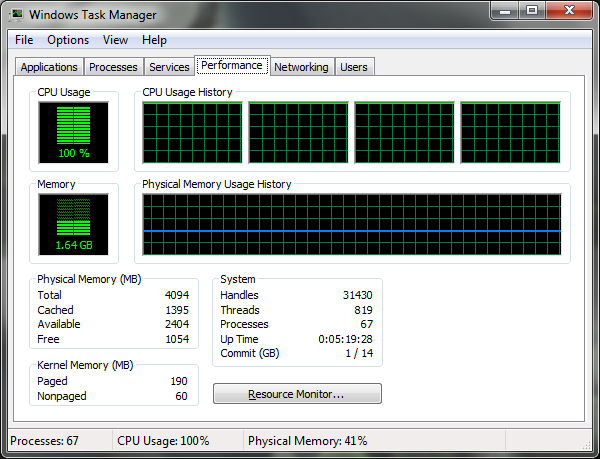This screenshot has width=600, height=459.
Task: Click the Threads value 819
Action: [363, 310]
